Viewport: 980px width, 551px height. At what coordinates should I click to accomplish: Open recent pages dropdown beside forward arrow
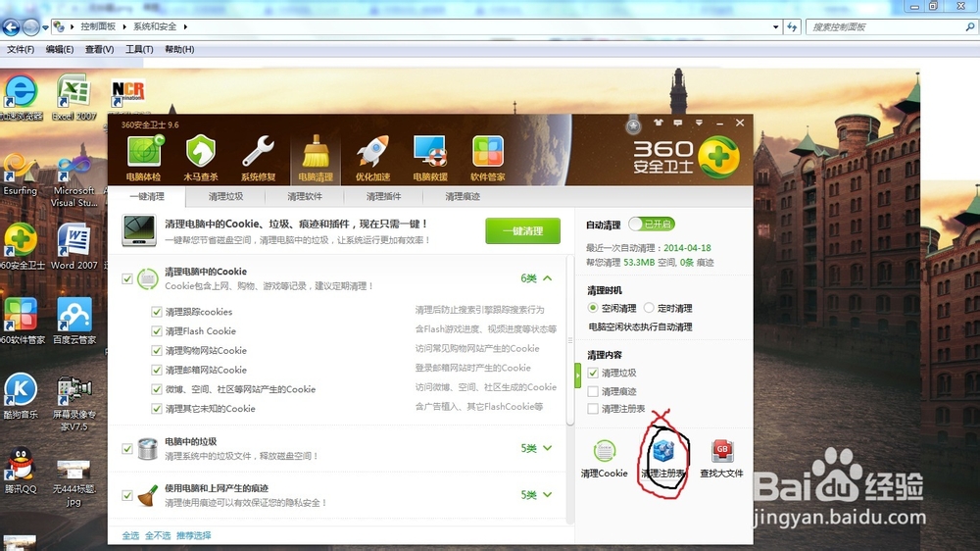coord(45,27)
